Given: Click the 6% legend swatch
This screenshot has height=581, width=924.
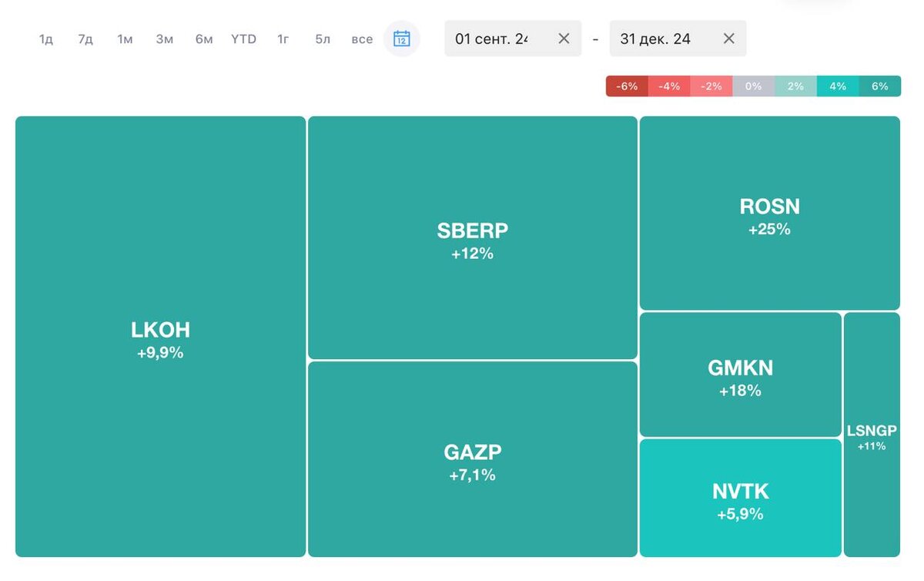Looking at the screenshot, I should click(x=880, y=86).
